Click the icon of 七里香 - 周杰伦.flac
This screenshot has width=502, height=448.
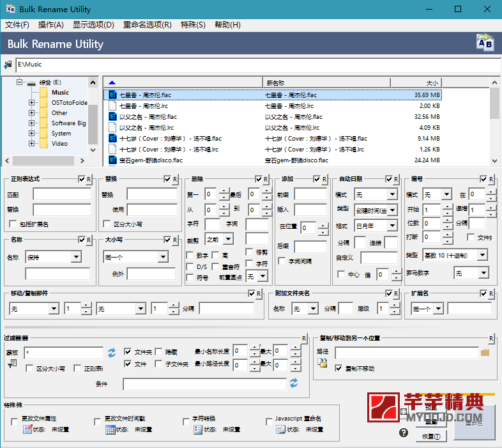112,95
